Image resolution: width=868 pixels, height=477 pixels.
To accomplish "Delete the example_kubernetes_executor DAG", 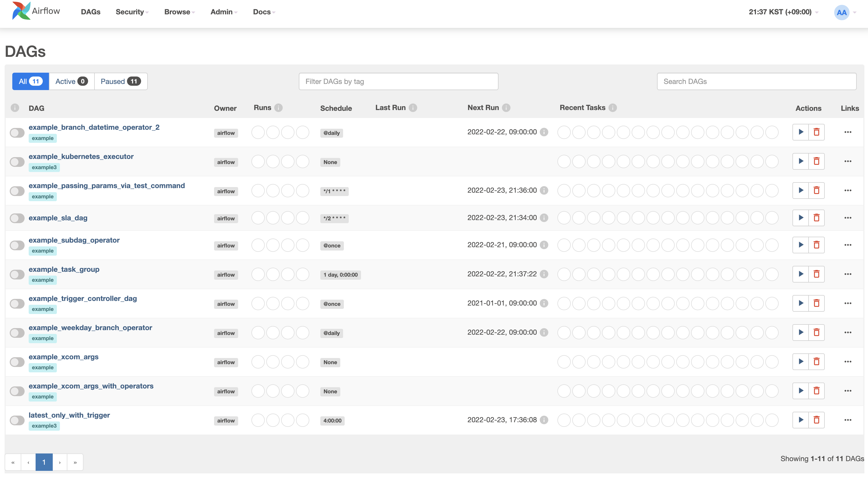I will 816,161.
